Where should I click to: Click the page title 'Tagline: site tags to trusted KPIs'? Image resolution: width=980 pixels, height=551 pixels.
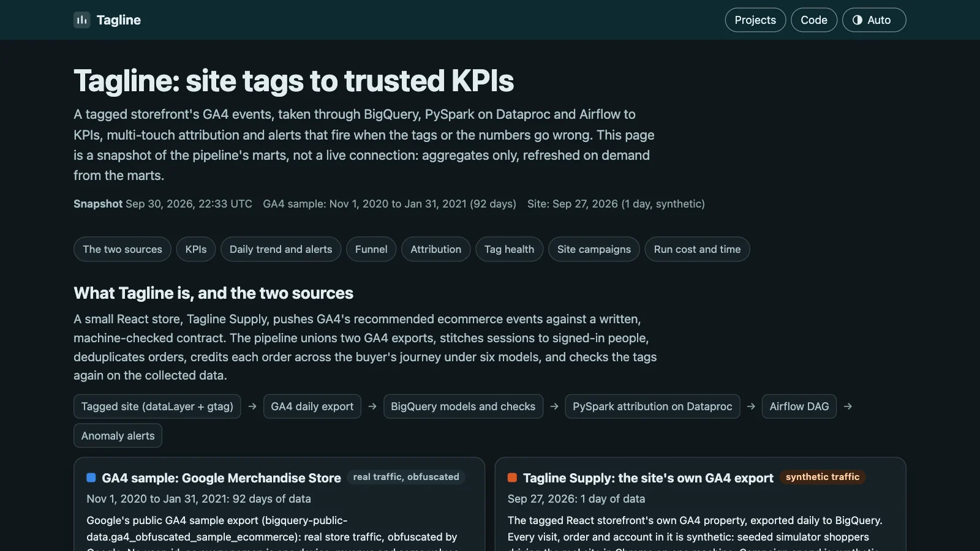coord(294,81)
